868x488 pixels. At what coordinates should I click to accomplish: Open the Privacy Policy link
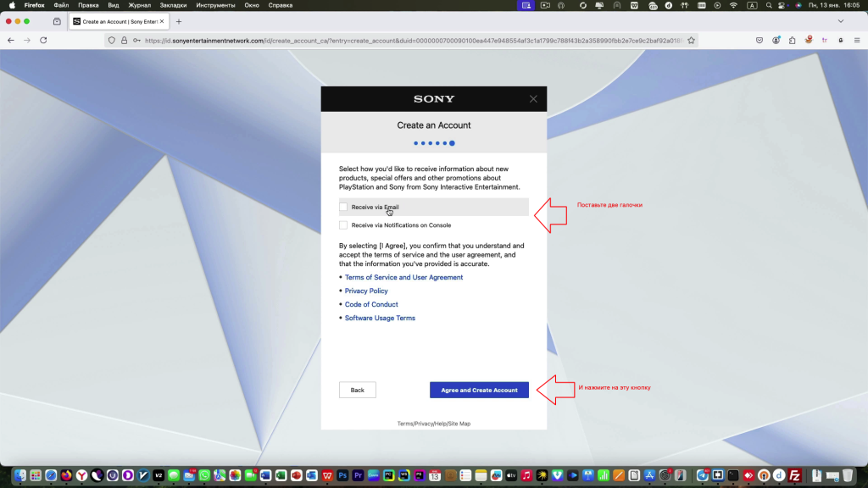coord(366,291)
